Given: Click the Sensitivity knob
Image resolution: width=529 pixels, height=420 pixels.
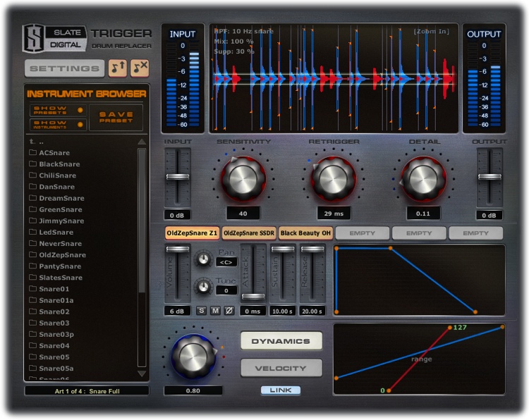Looking at the screenshot, I should pyautogui.click(x=243, y=178).
